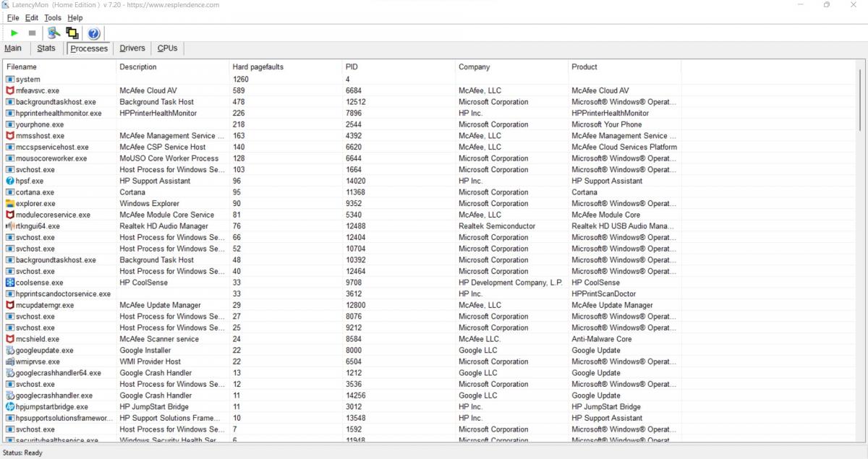Switch to the Main tab
This screenshot has width=868, height=459.
point(13,48)
